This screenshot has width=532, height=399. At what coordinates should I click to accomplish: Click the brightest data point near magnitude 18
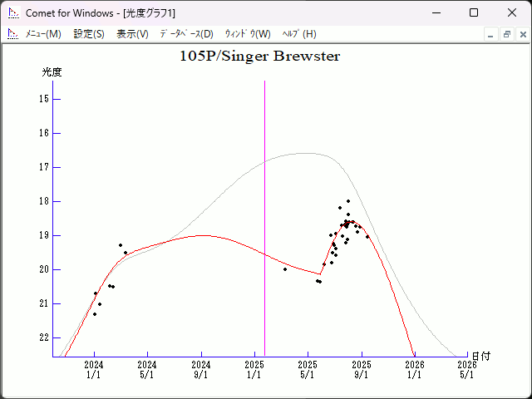point(348,201)
